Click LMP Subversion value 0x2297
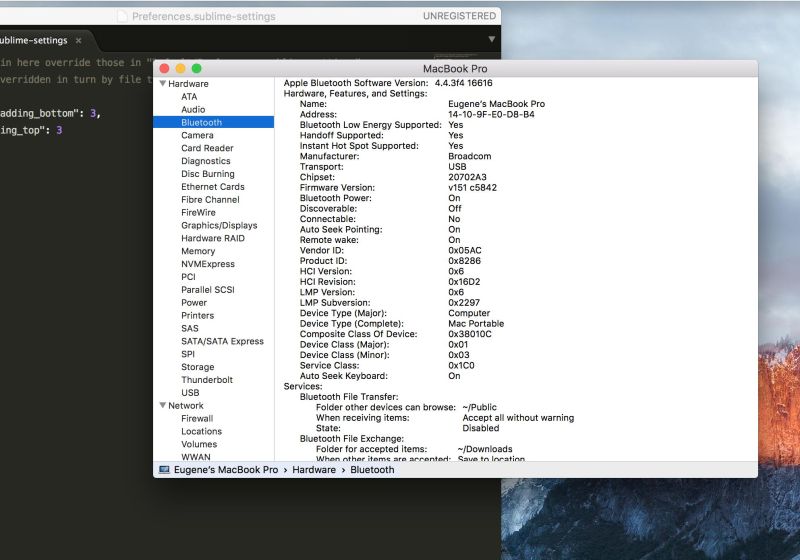This screenshot has height=560, width=800. pyautogui.click(x=464, y=302)
